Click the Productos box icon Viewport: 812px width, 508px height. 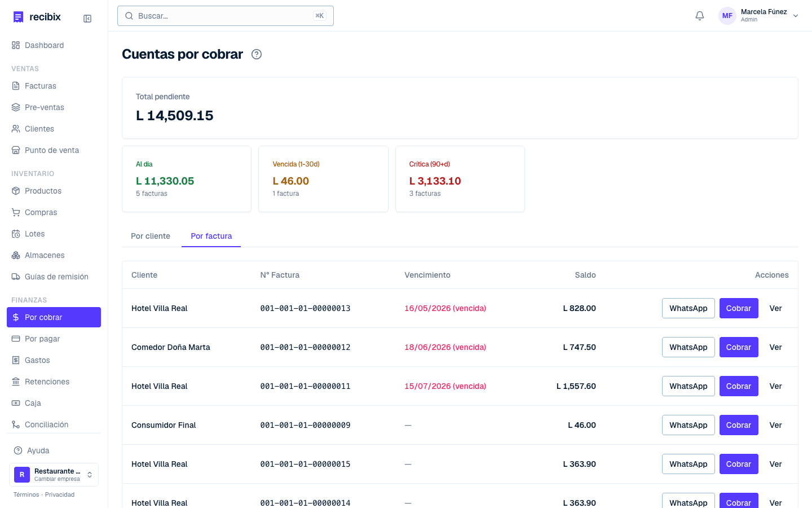coord(16,191)
